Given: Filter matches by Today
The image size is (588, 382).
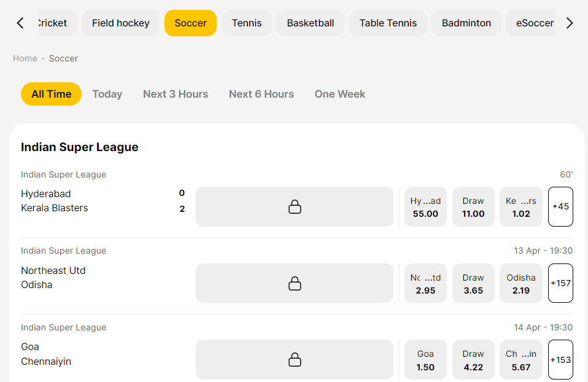Looking at the screenshot, I should click(x=107, y=94).
